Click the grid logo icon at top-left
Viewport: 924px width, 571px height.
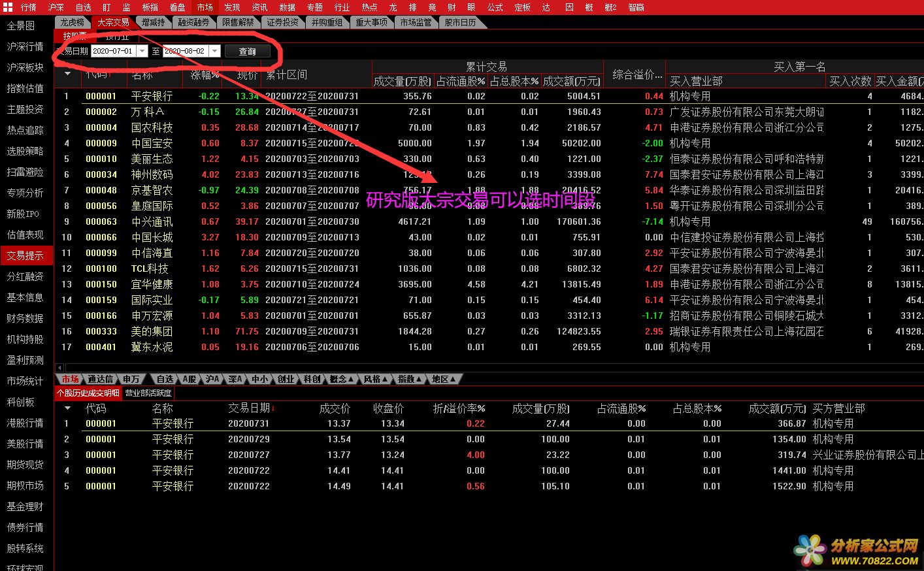(8, 7)
